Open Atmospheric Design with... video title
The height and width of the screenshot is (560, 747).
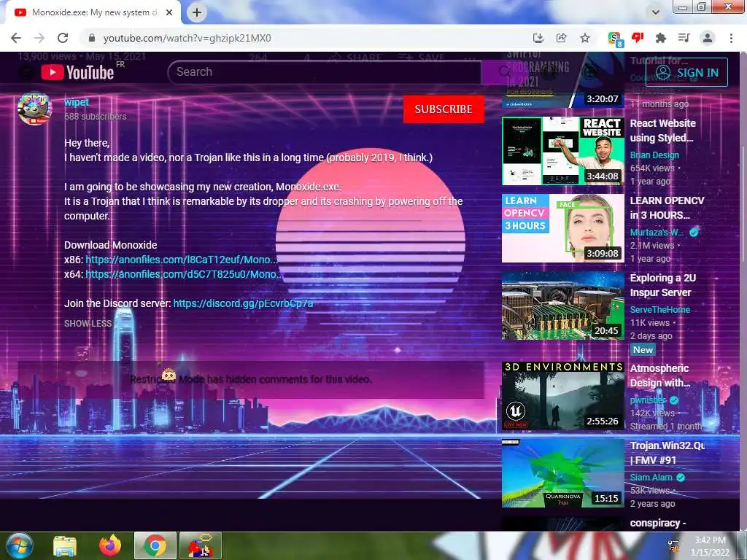[659, 376]
